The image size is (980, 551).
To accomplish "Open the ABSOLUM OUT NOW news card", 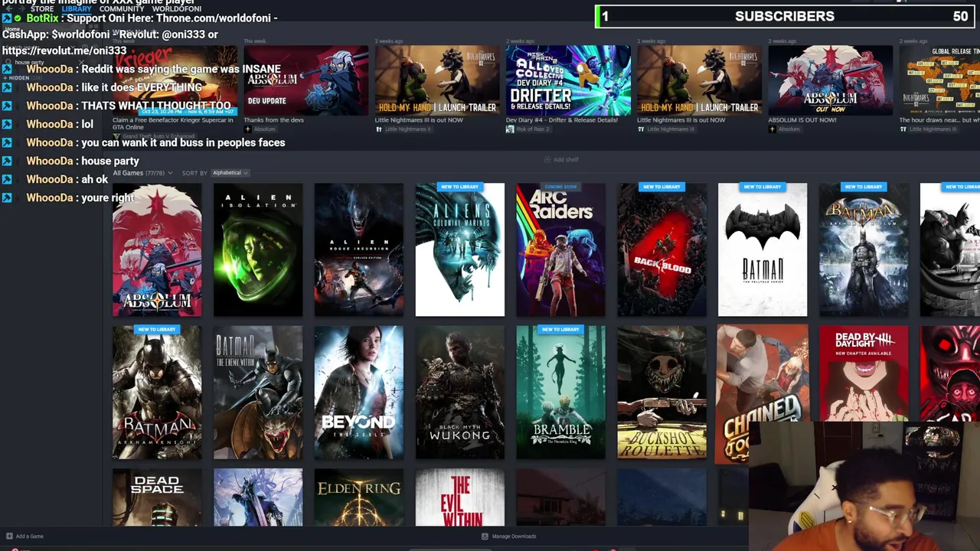I will pyautogui.click(x=830, y=80).
